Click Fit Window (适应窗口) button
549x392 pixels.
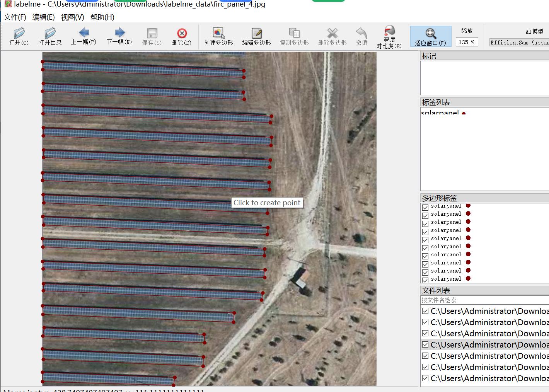coord(430,37)
